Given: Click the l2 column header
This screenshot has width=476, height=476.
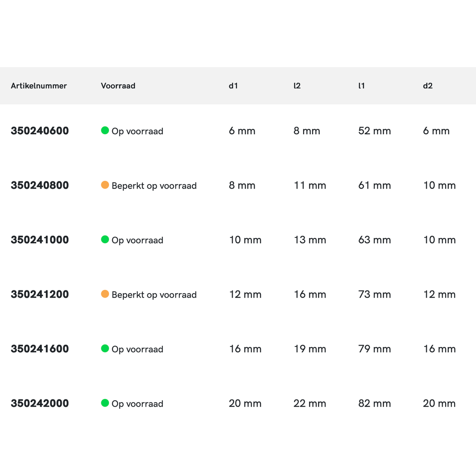Looking at the screenshot, I should [x=297, y=86].
